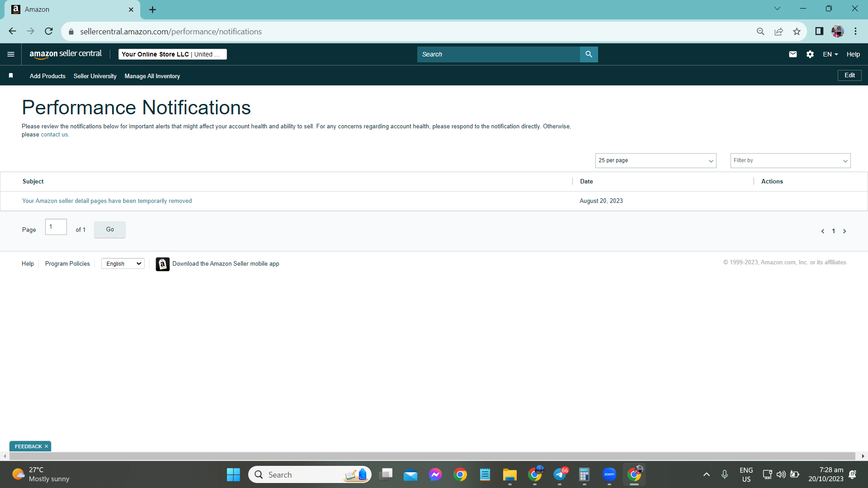Viewport: 868px width, 488px height.
Task: Open the Your Online Store LLC account switcher
Action: click(173, 54)
